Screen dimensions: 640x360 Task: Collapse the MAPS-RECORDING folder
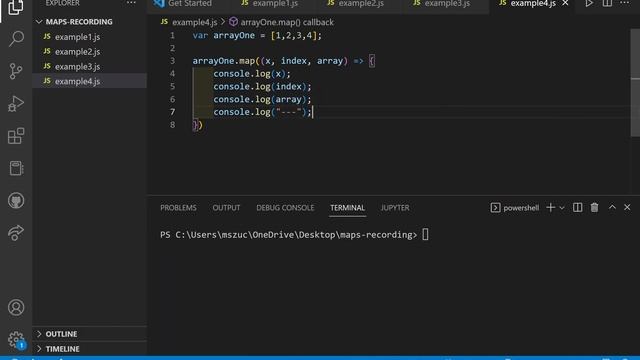pyautogui.click(x=79, y=22)
